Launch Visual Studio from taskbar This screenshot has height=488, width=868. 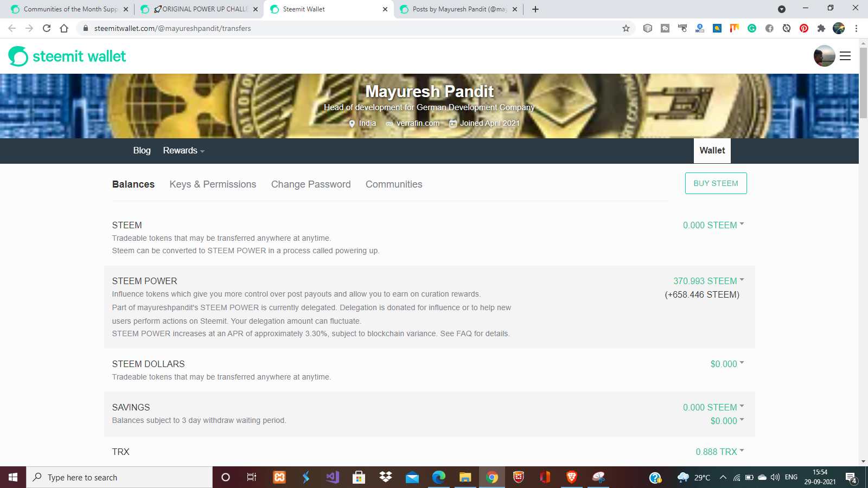point(333,477)
